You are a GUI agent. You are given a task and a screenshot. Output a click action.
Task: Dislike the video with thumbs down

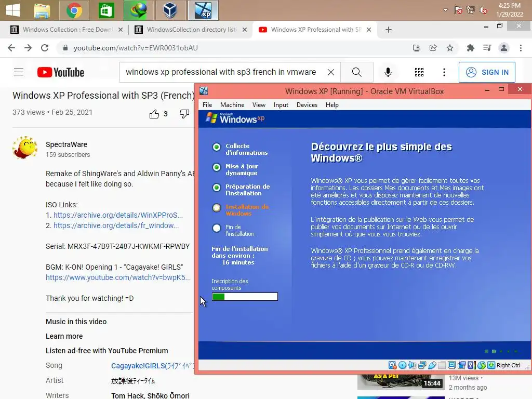point(184,114)
